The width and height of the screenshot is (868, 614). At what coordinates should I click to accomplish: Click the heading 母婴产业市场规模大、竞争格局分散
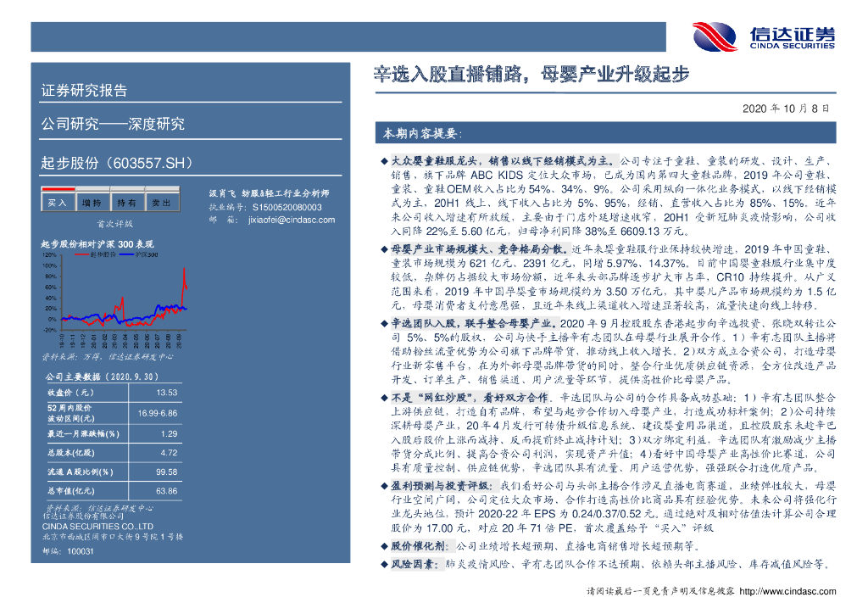pyautogui.click(x=480, y=249)
